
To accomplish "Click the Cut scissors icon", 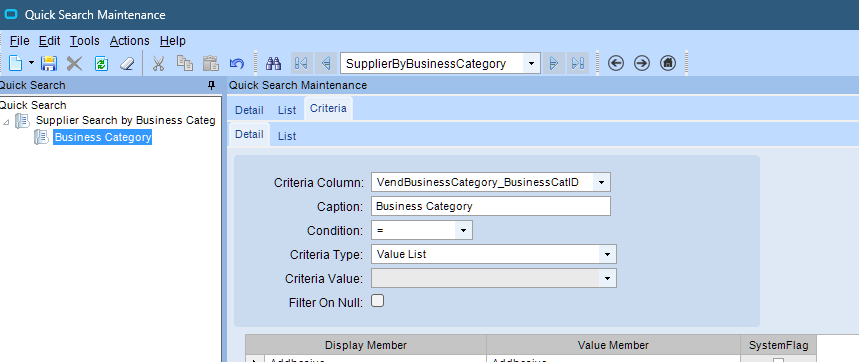I will (x=158, y=64).
